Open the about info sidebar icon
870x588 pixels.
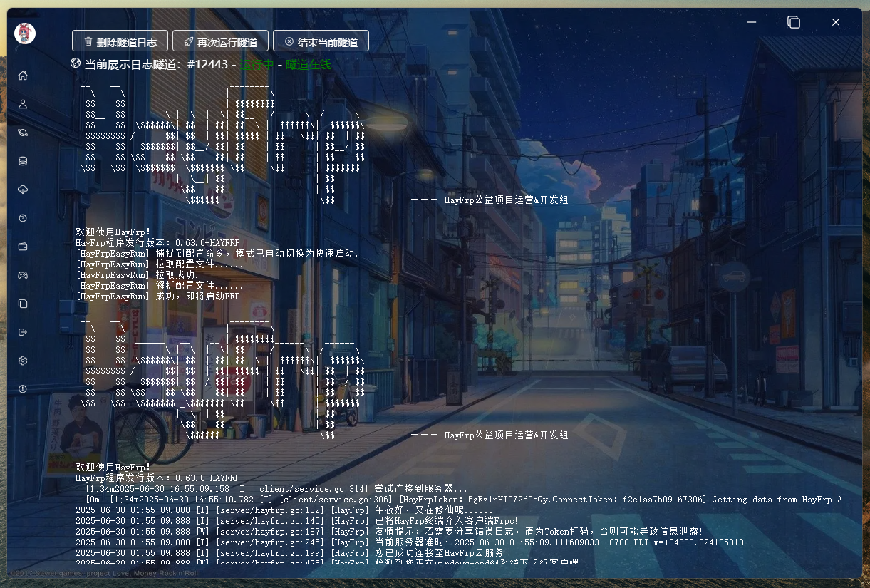coord(23,389)
